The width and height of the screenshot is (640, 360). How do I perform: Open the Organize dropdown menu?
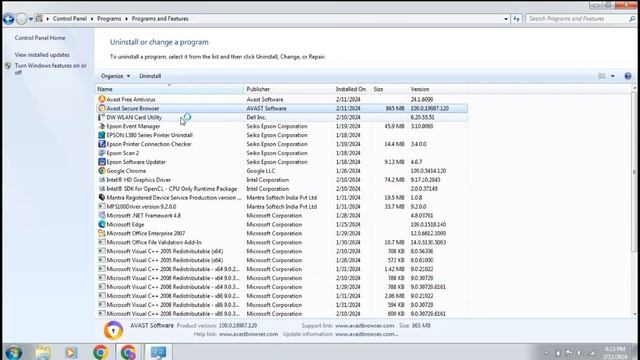115,76
